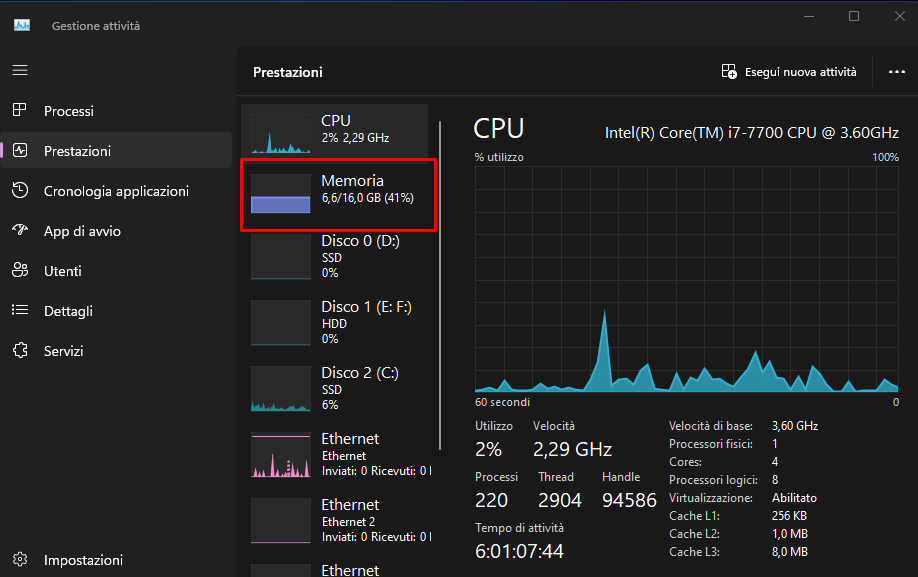Screen dimensions: 918x577
Task: Switch to the Utenti page
Action: click(x=116, y=271)
